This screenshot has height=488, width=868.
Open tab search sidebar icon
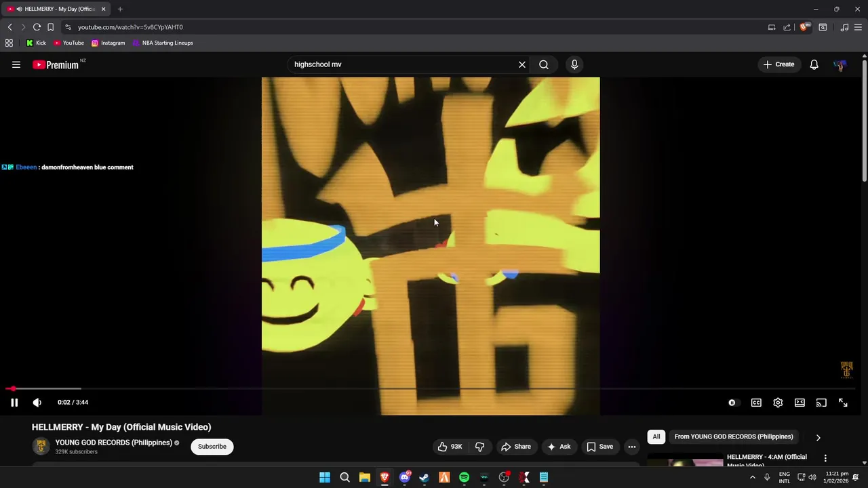pos(823,27)
